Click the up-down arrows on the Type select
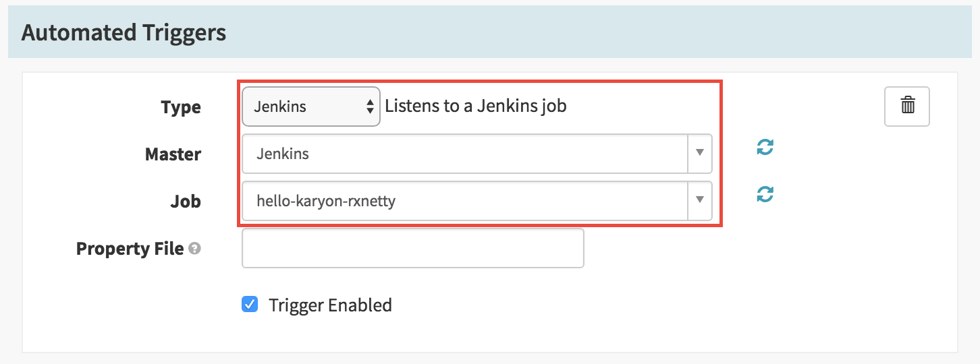The image size is (980, 364). coord(370,107)
